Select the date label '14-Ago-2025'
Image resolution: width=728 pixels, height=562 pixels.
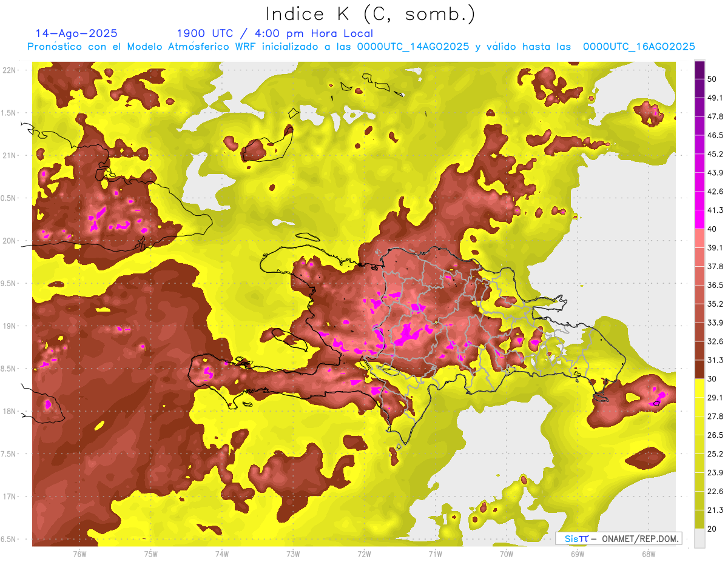(x=76, y=33)
